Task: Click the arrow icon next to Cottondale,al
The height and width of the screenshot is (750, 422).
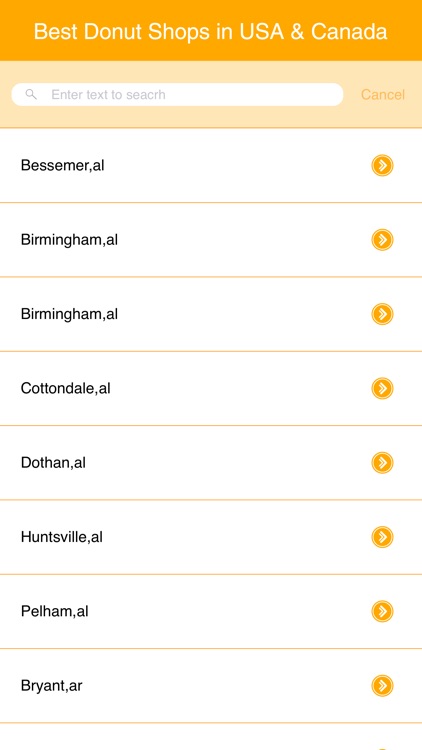Action: (x=382, y=388)
